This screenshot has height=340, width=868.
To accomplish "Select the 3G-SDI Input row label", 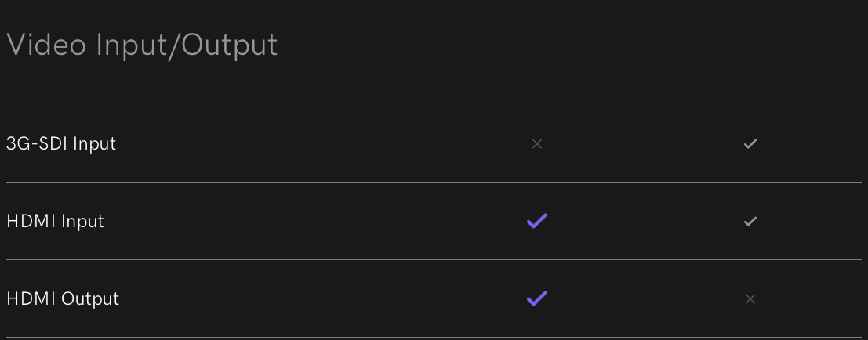I will [61, 143].
